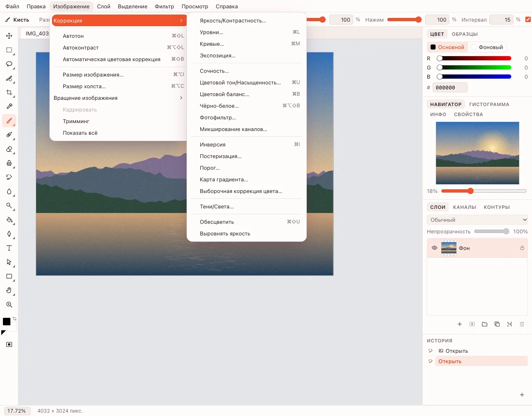
Task: Toggle the checkbox after the Интервал field
Action: coord(528,20)
